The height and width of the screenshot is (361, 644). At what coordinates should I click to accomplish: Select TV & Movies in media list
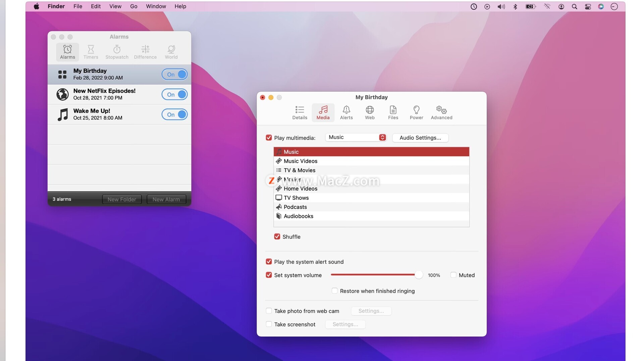coord(371,170)
